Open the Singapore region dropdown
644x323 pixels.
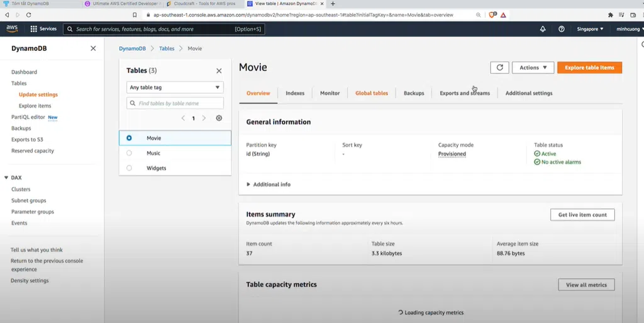pos(590,29)
